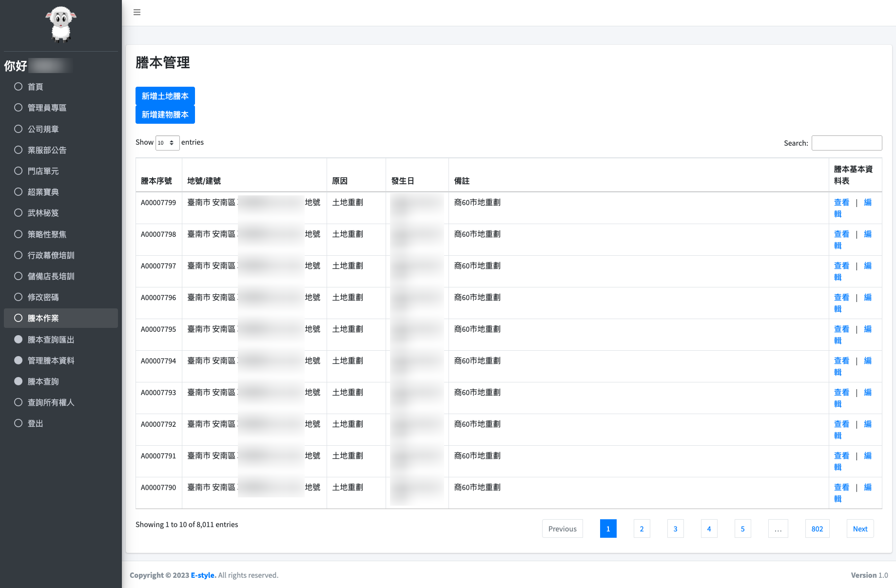896x588 pixels.
Task: Click the circle icon beside 修改密碼
Action: (19, 297)
